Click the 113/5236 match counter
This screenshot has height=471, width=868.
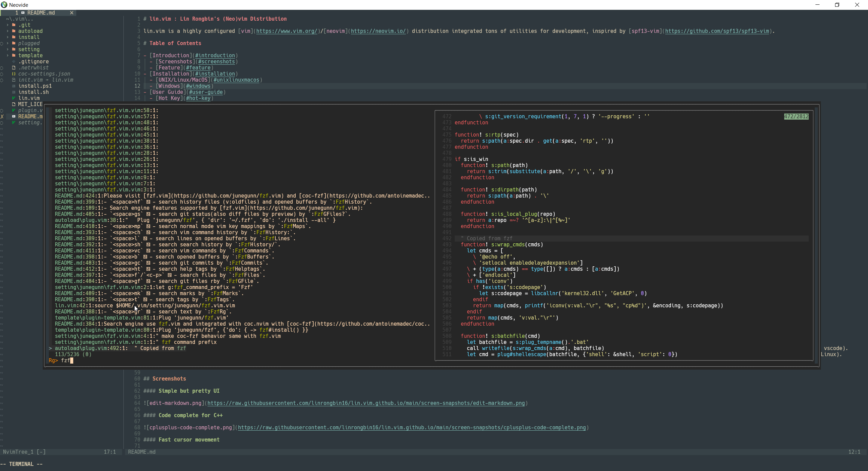[73, 354]
